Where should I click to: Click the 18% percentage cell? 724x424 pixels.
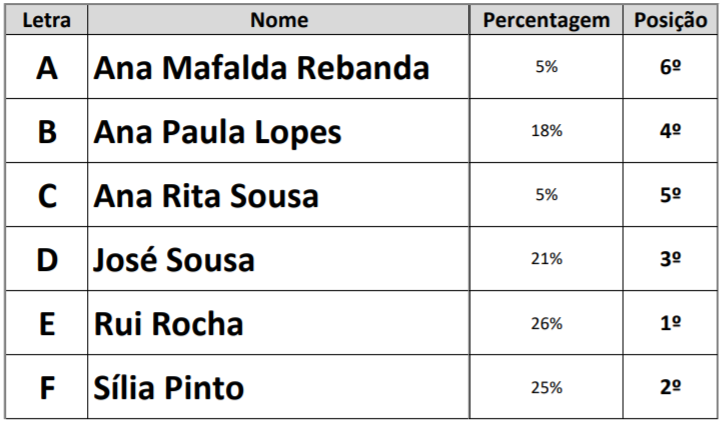pyautogui.click(x=546, y=132)
